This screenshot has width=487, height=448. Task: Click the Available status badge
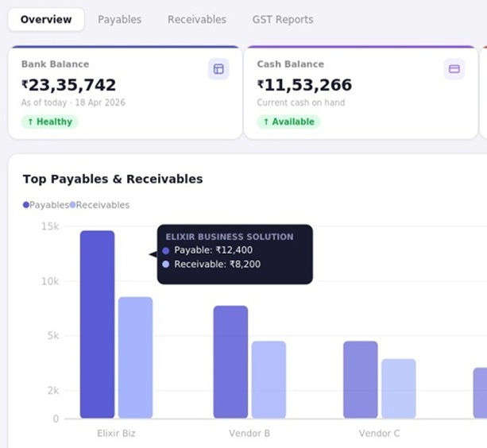click(x=288, y=122)
